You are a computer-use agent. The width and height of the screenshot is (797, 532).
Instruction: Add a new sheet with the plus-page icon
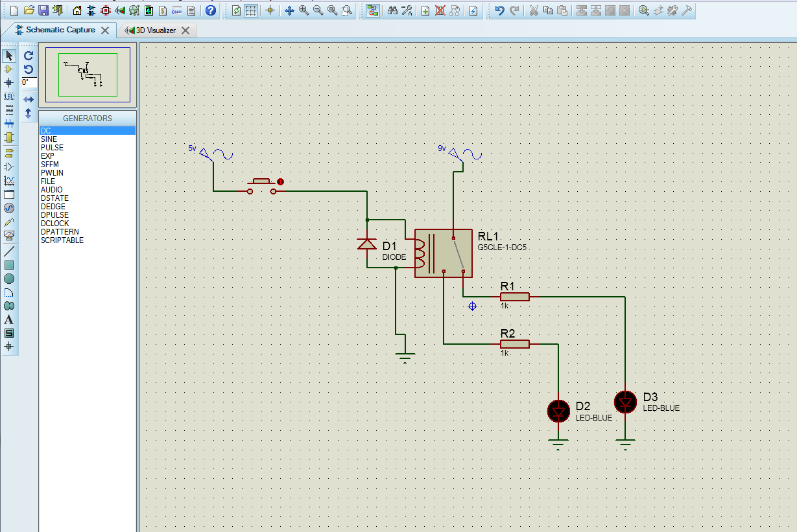pyautogui.click(x=425, y=10)
